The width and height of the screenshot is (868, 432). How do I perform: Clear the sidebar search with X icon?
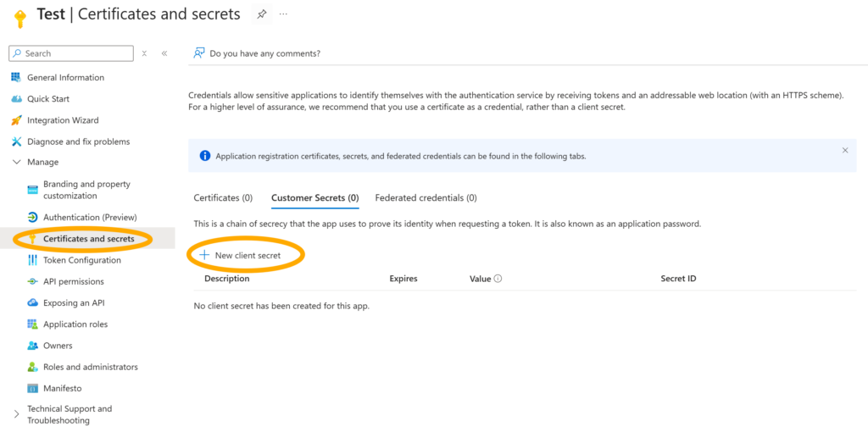coord(144,53)
